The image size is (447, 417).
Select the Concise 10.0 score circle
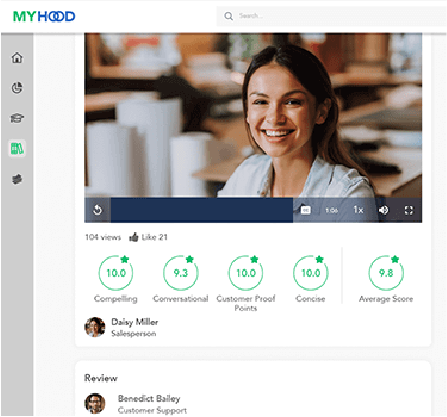click(311, 273)
